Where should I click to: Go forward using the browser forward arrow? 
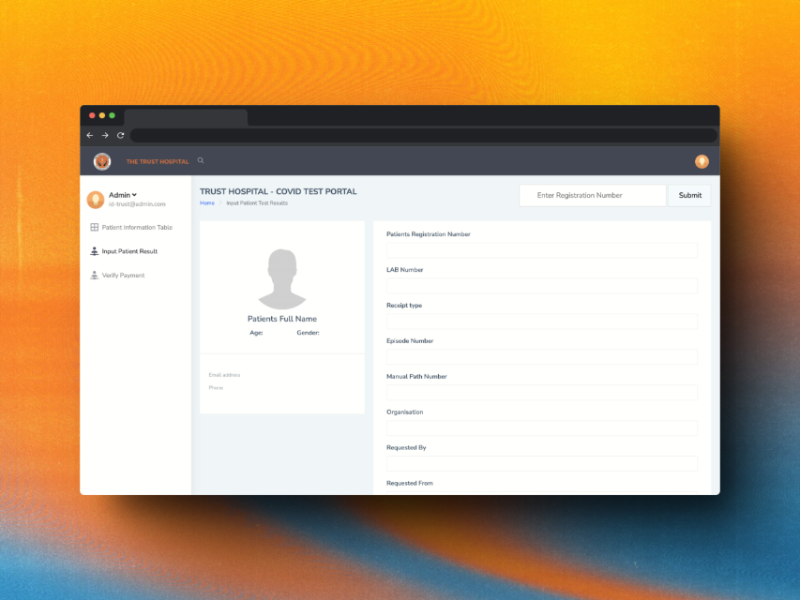pyautogui.click(x=105, y=135)
